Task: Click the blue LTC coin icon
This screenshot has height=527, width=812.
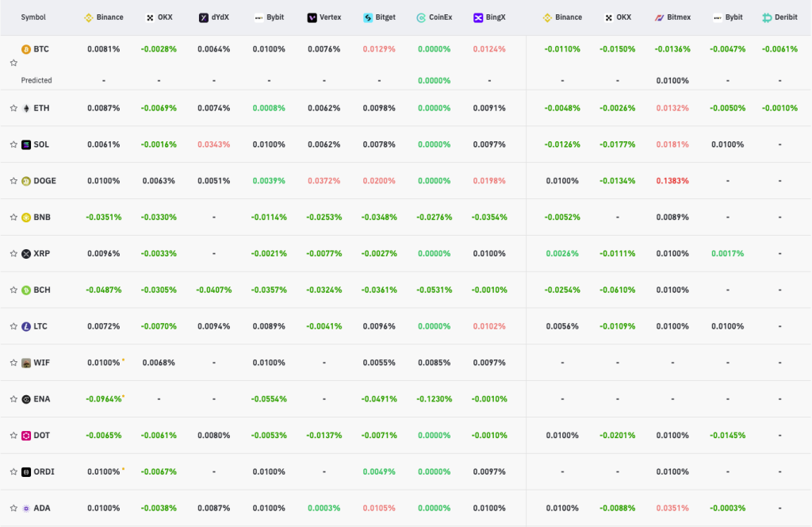Action: (26, 326)
